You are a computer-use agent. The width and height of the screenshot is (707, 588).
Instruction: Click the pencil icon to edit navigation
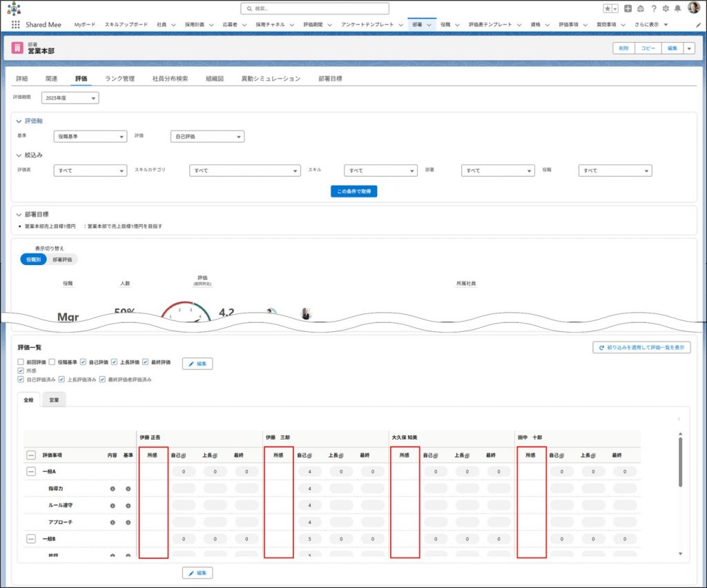click(x=698, y=25)
